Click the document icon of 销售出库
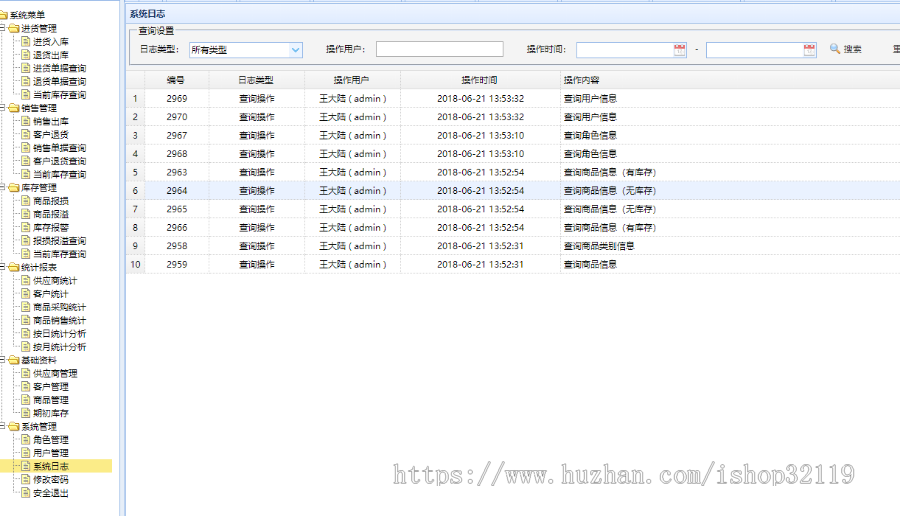Screen dimensions: 900x516 pyautogui.click(x=26, y=121)
